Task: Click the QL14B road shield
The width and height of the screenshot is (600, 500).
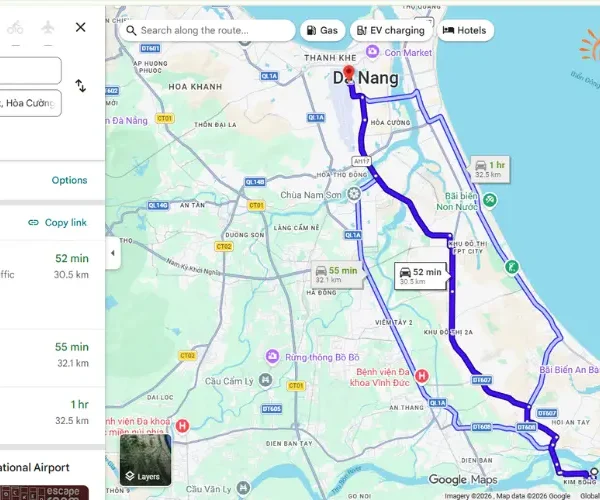Action: coord(255,182)
